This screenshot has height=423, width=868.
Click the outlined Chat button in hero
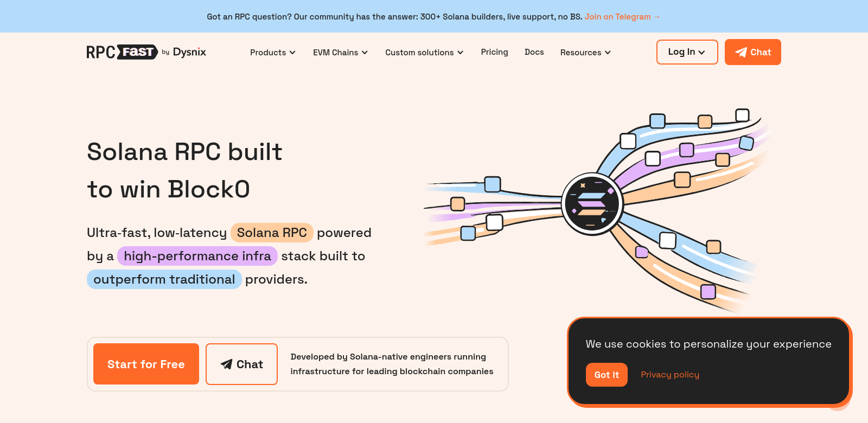pyautogui.click(x=241, y=364)
